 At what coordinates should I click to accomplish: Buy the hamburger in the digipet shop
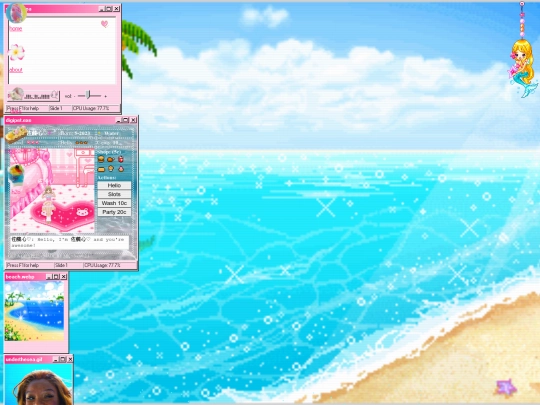coord(101,159)
